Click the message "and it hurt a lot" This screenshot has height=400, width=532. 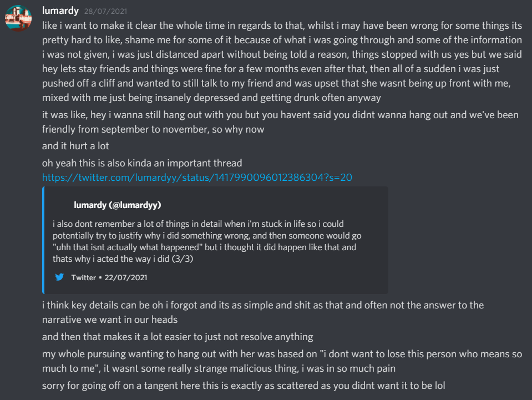point(77,146)
